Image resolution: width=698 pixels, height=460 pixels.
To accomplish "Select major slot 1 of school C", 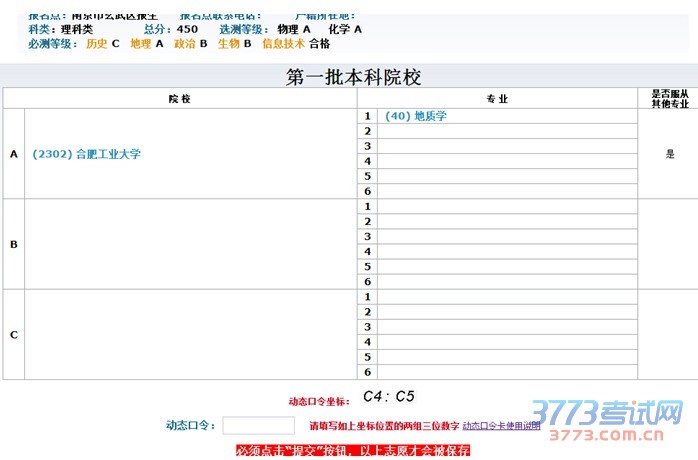I will (x=507, y=297).
